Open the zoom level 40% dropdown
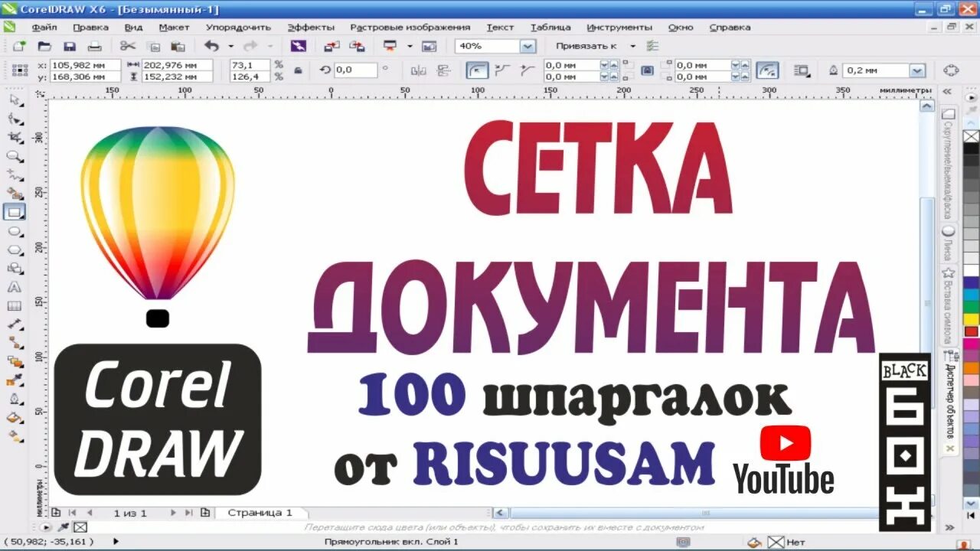 coord(528,46)
